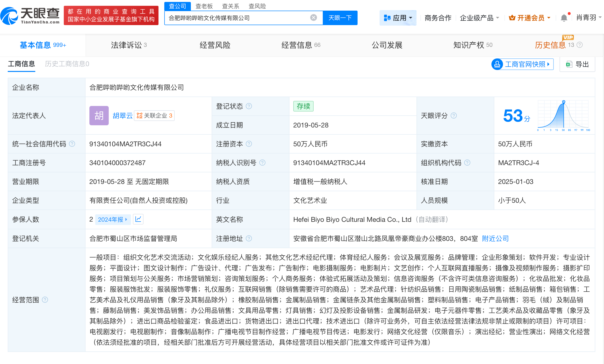
Task: Click the help icon next to 注册地址
Action: pos(249,238)
